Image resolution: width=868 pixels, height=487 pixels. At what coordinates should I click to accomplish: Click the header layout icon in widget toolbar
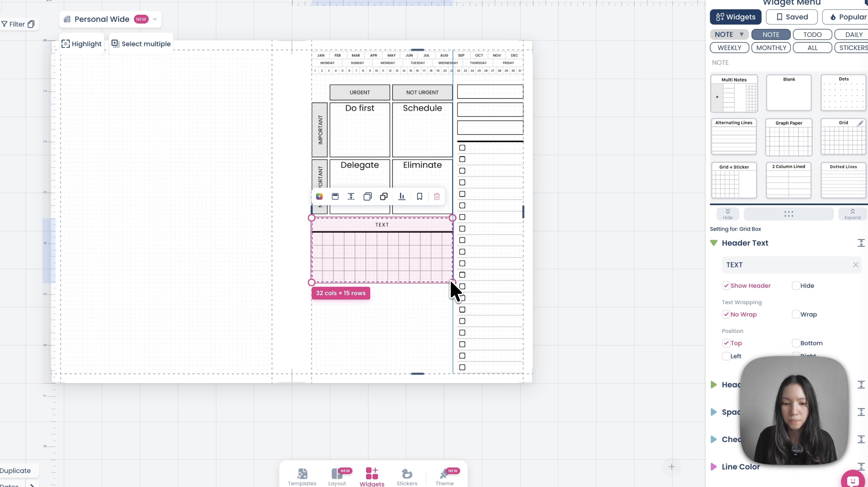pos(335,196)
